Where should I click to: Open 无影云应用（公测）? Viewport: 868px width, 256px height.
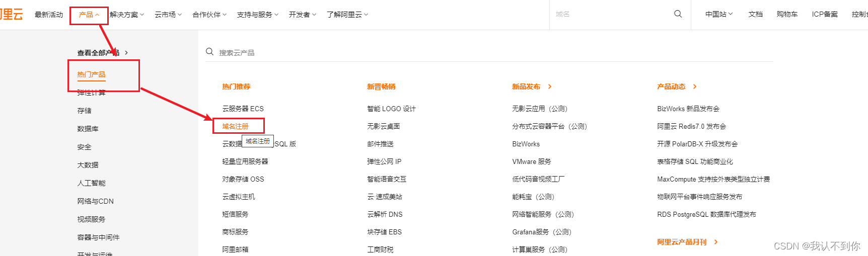(540, 109)
